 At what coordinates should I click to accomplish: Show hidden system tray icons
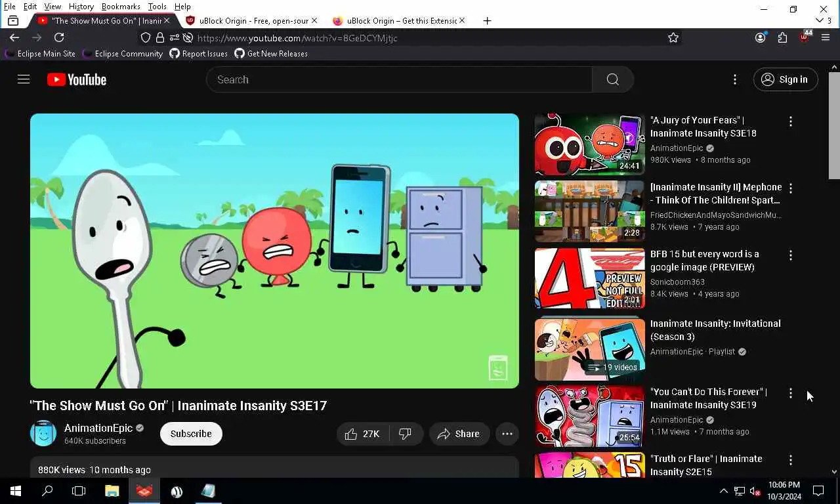tap(724, 491)
